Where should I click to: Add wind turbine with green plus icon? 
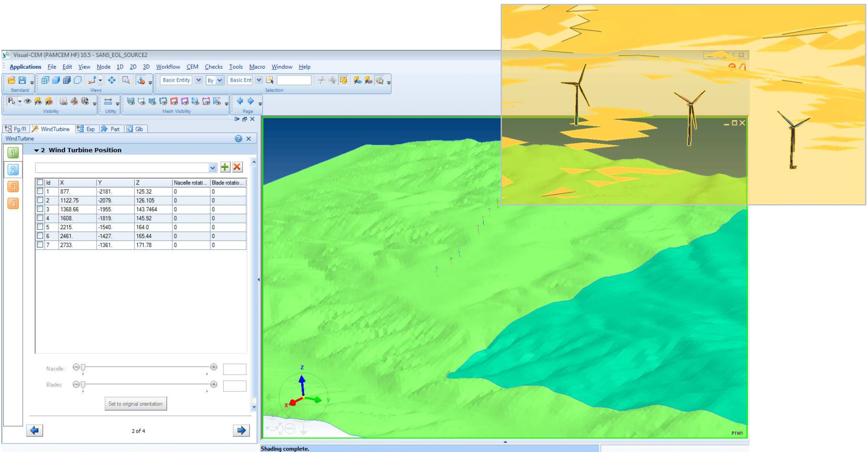(x=225, y=167)
